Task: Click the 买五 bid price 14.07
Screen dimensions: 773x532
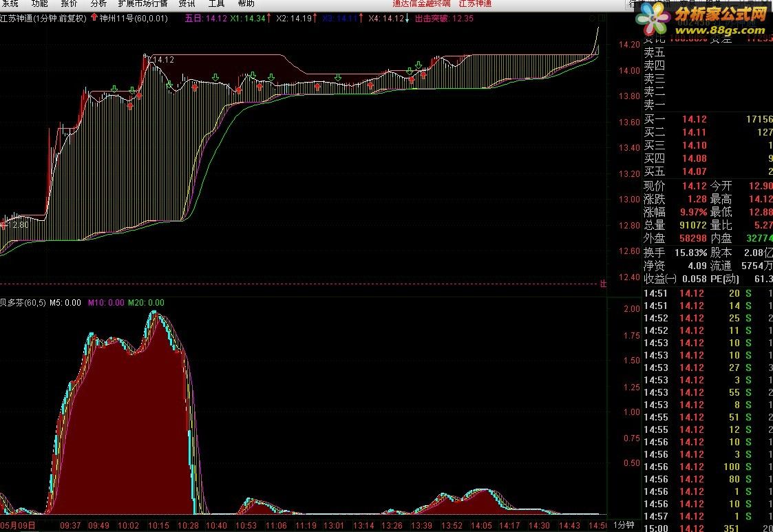Action: point(694,171)
